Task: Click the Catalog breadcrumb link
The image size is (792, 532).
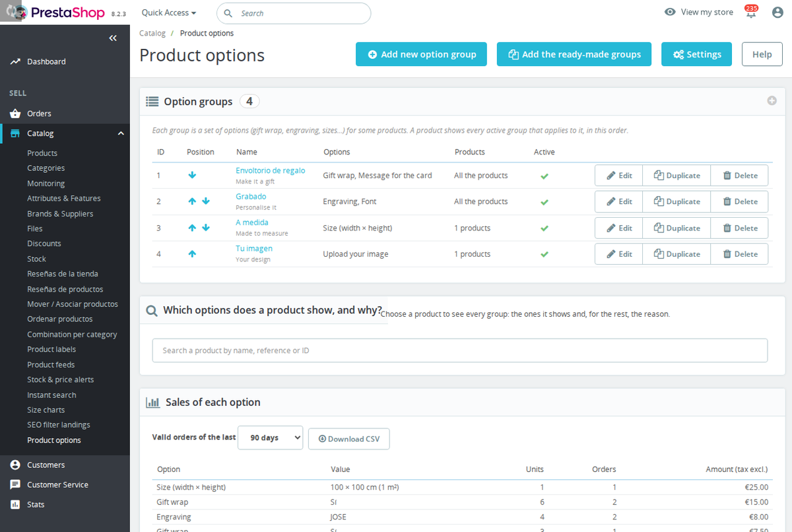Action: 152,33
